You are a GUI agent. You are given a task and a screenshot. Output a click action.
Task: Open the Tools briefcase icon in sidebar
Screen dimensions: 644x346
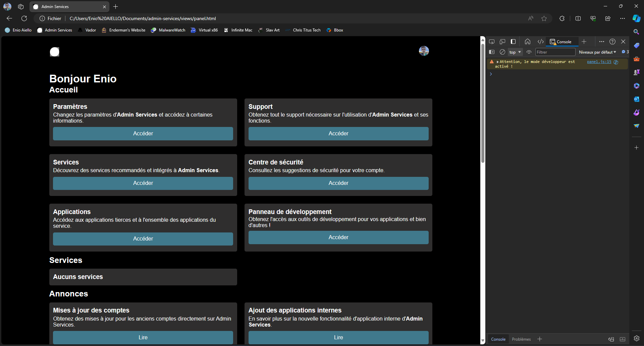click(636, 59)
